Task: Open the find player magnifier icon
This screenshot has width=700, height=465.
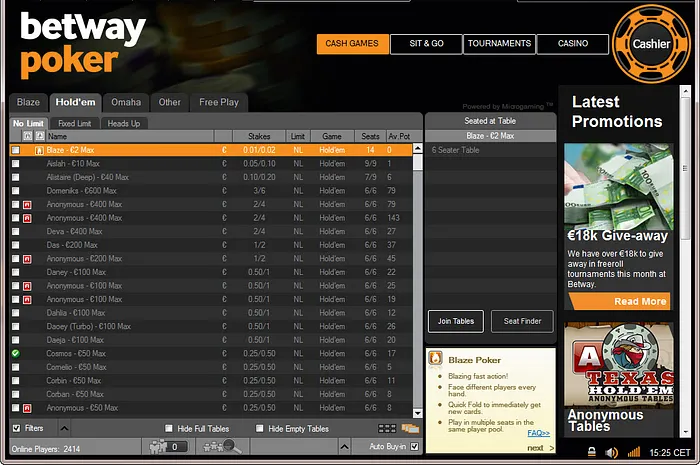Action: click(x=222, y=446)
